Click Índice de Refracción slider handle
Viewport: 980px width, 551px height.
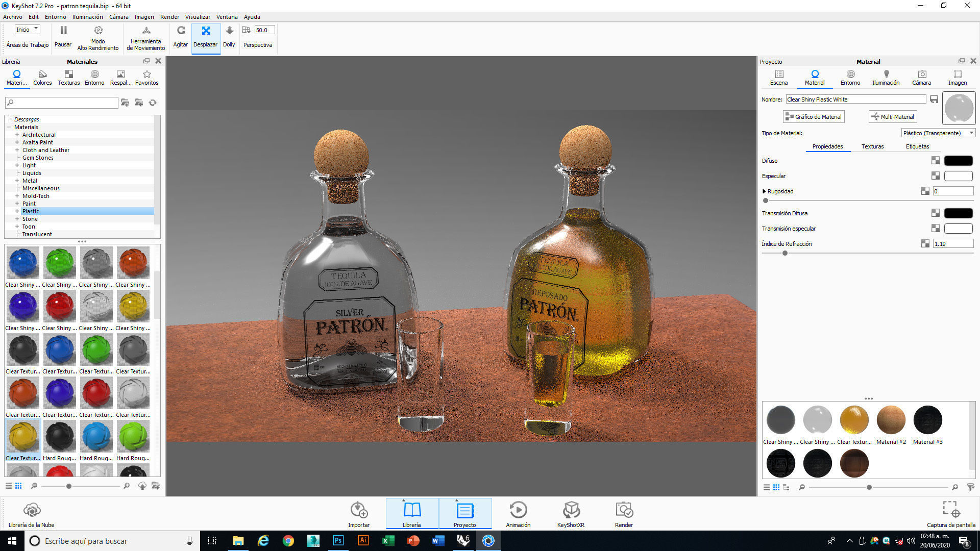click(x=785, y=253)
